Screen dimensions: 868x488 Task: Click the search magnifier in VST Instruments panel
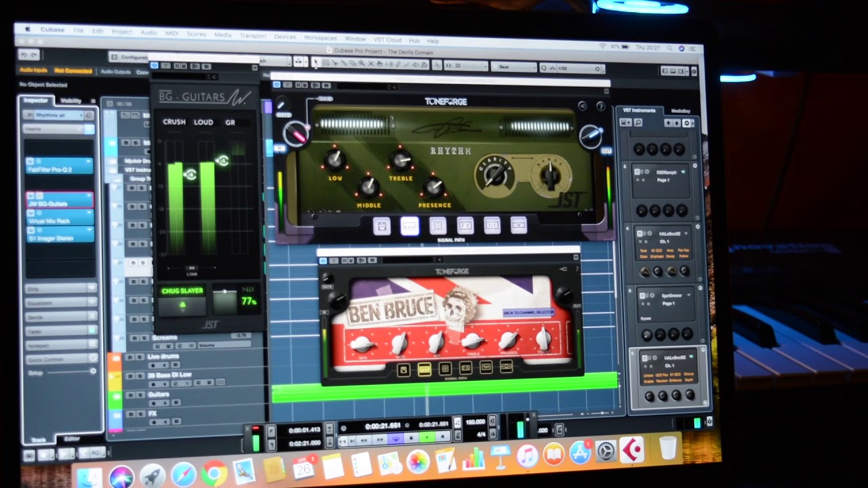(x=638, y=123)
